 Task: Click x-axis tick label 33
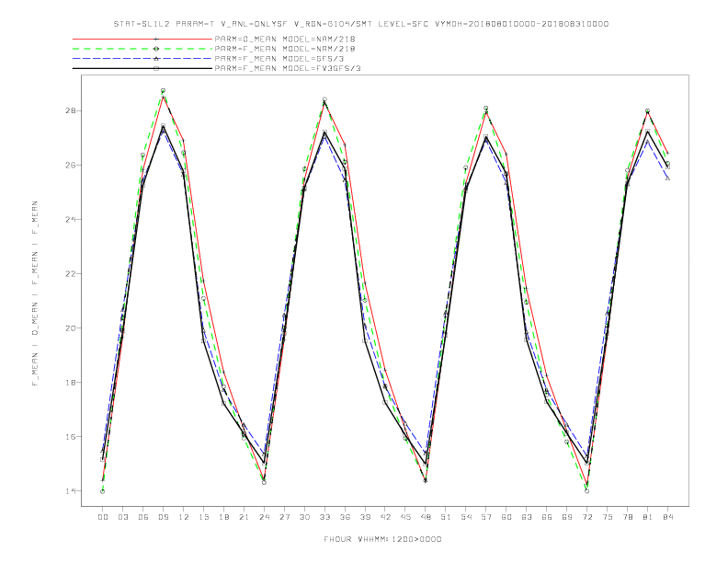click(x=324, y=517)
